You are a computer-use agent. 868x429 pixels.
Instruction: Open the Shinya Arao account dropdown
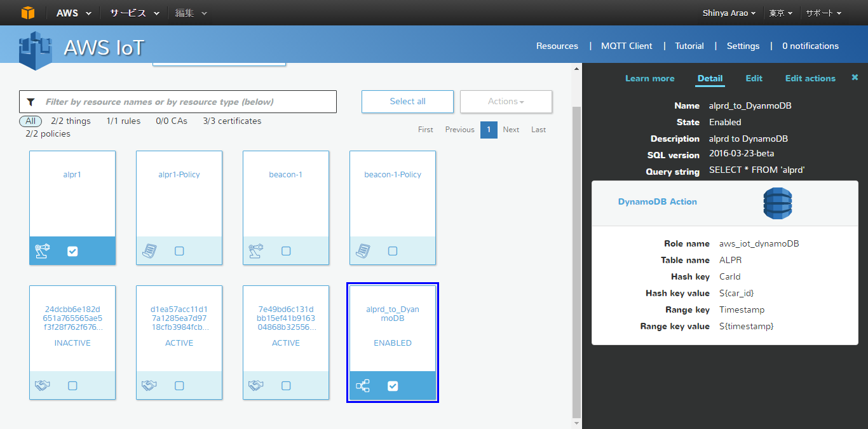tap(729, 13)
